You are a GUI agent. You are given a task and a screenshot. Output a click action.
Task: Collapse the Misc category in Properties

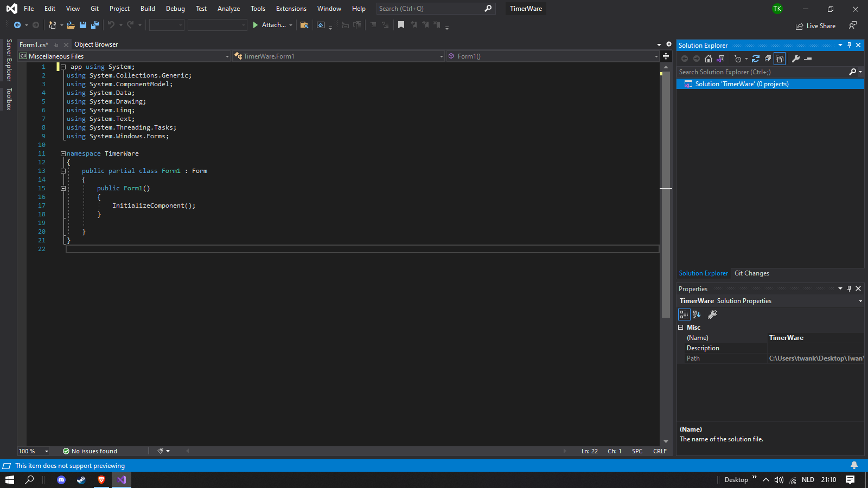coord(681,328)
